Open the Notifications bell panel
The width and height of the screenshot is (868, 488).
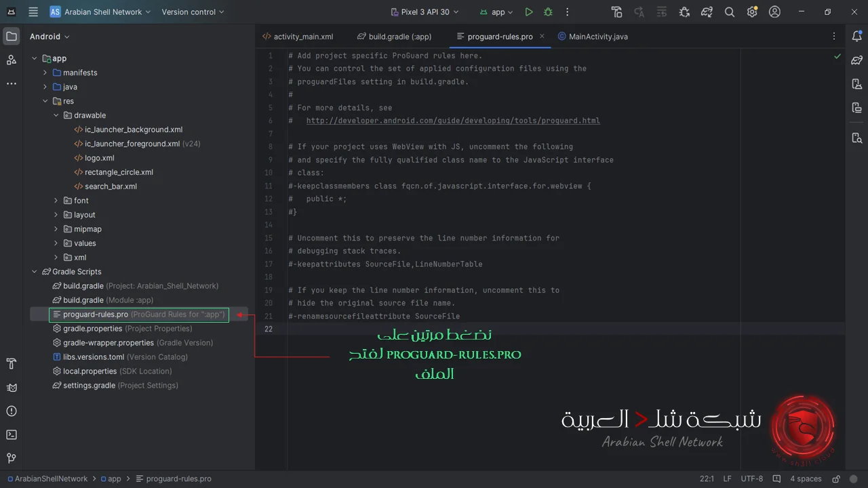(x=856, y=37)
